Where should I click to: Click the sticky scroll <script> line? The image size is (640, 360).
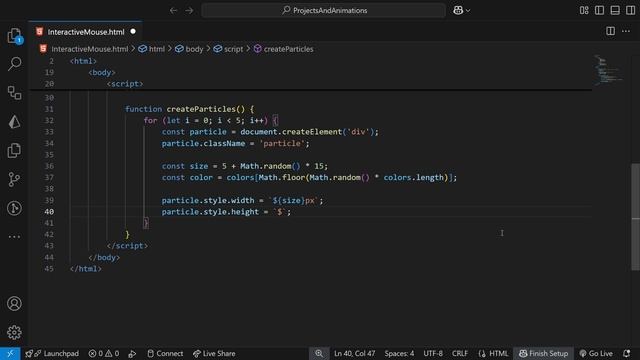point(125,84)
